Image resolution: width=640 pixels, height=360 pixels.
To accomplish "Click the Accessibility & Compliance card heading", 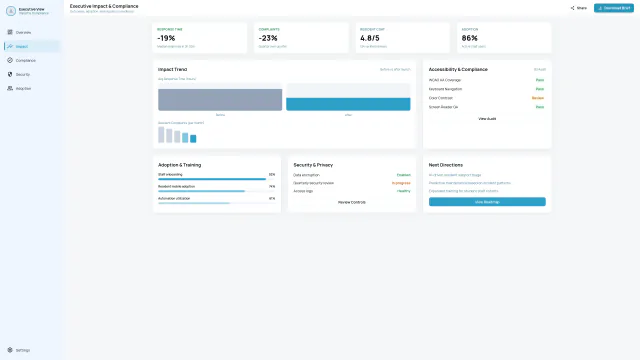I will coord(458,69).
